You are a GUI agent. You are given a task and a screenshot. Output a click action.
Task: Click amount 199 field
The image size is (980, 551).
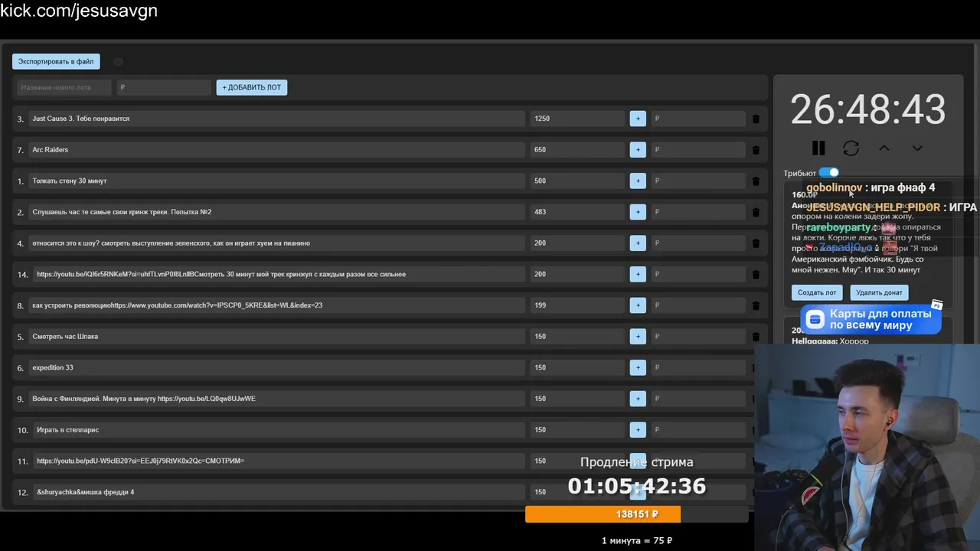point(577,305)
